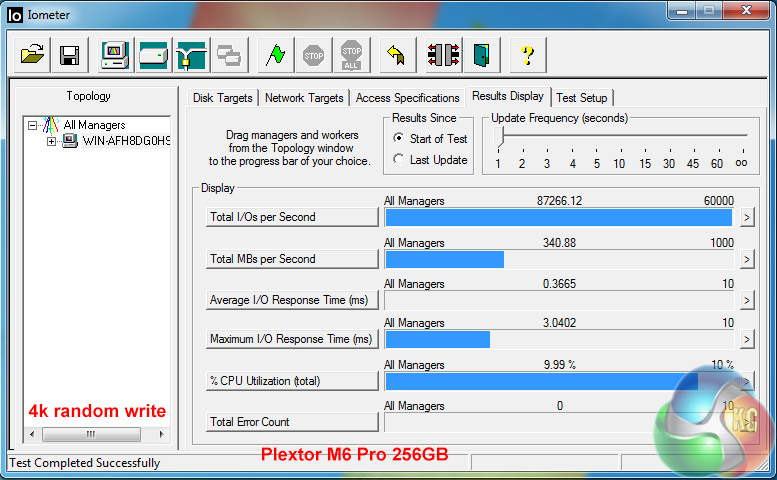Stop current test STOP sign icon
The width and height of the screenshot is (777, 480).
314,55
